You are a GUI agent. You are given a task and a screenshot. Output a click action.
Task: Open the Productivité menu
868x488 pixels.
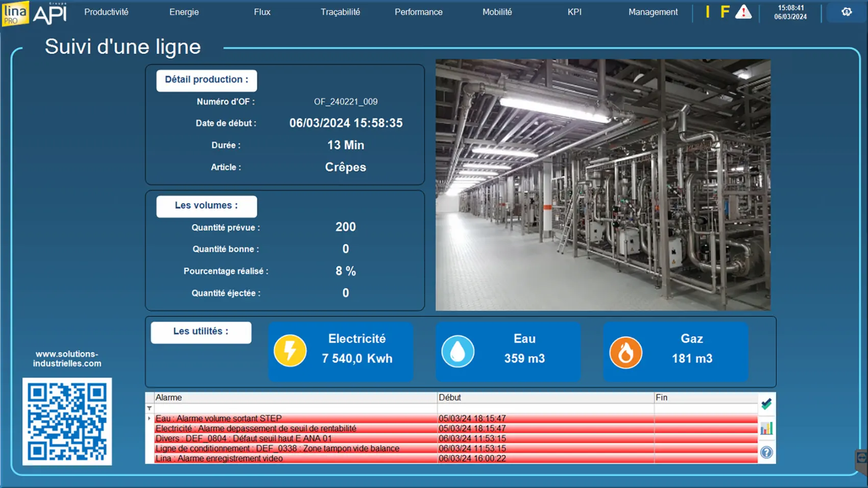[x=106, y=12]
